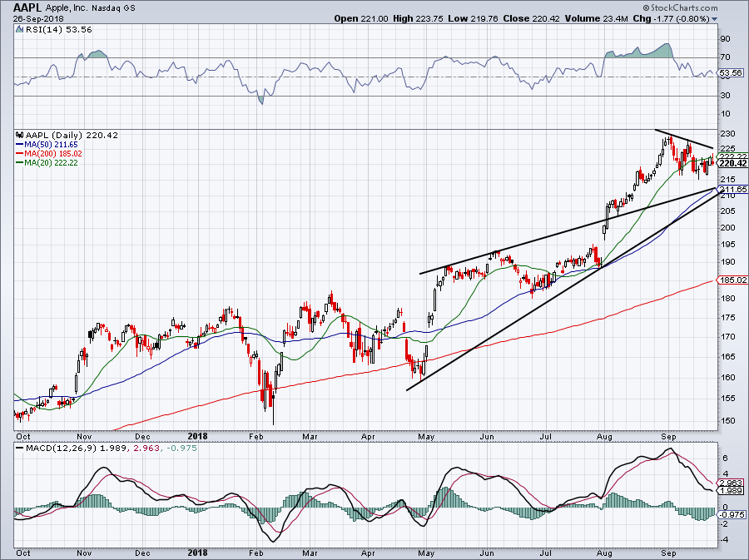Image resolution: width=749 pixels, height=560 pixels.
Task: Click the 'Nasdaq GS' exchange label
Action: [112, 8]
